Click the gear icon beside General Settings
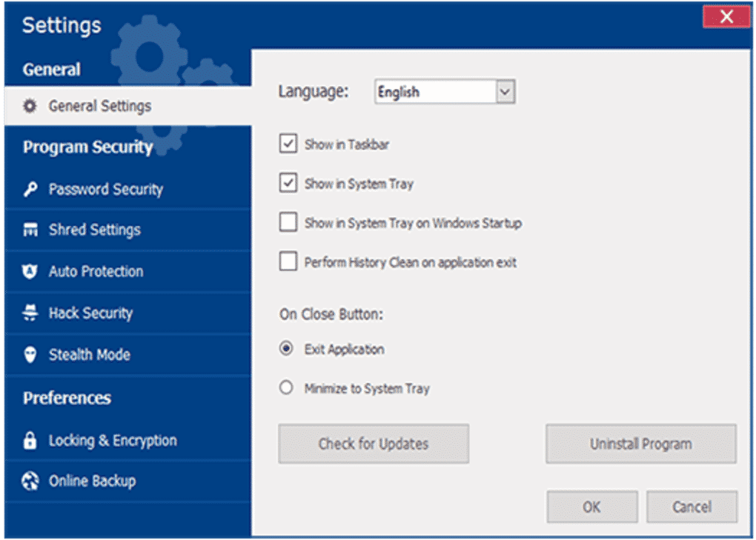The width and height of the screenshot is (756, 540). click(30, 107)
